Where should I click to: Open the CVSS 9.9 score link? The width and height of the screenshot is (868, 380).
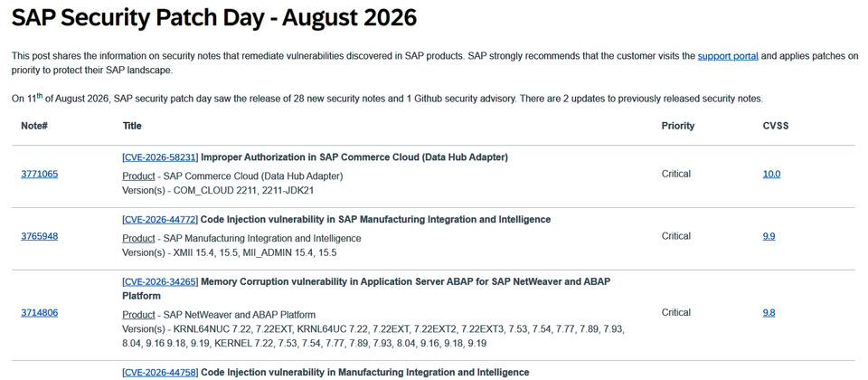[x=769, y=236]
